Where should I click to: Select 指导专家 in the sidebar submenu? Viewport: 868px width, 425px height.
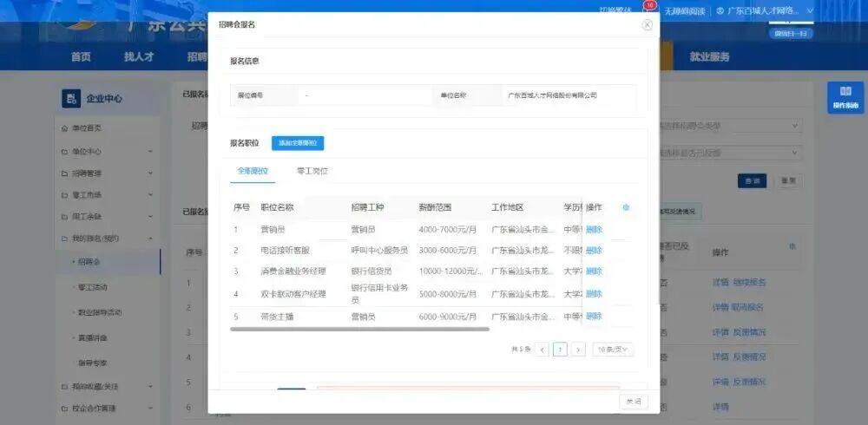(93, 363)
